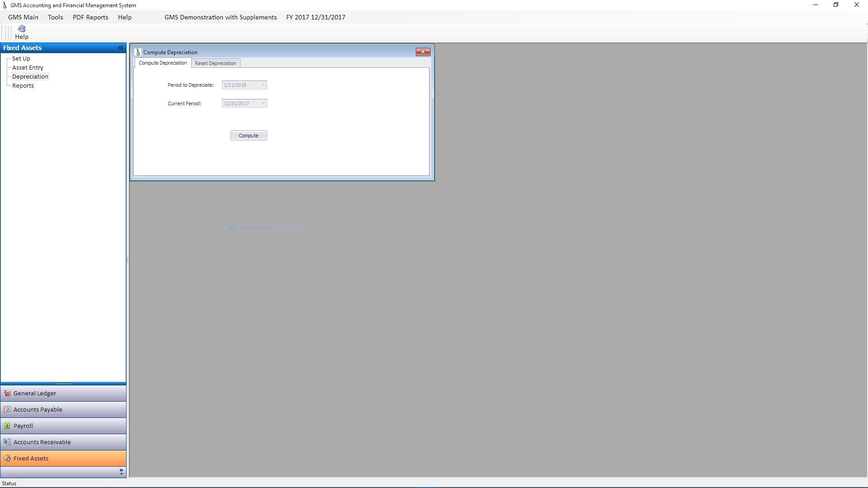868x488 pixels.
Task: Open the Period to Depreciate dropdown
Action: pos(263,85)
